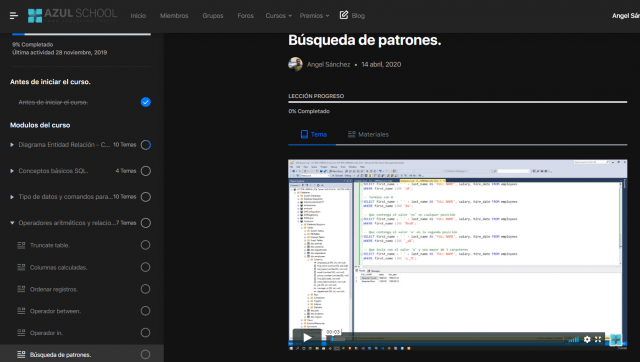Click Angel Sánchez author avatar
640x362 pixels.
click(295, 64)
